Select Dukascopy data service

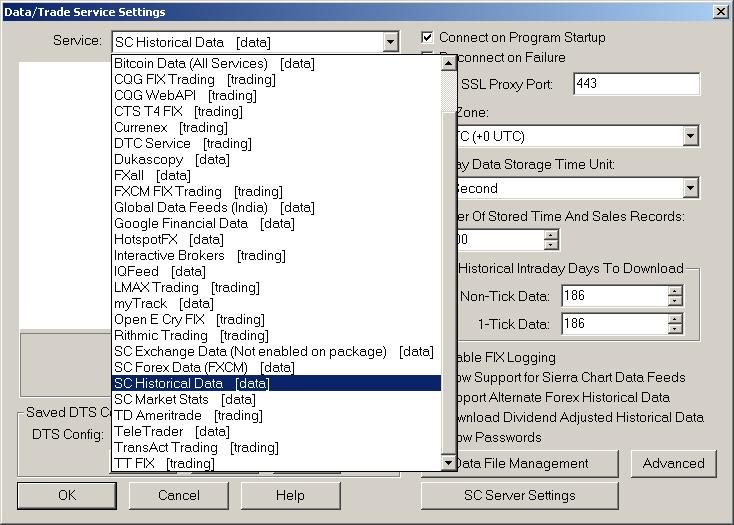point(277,159)
